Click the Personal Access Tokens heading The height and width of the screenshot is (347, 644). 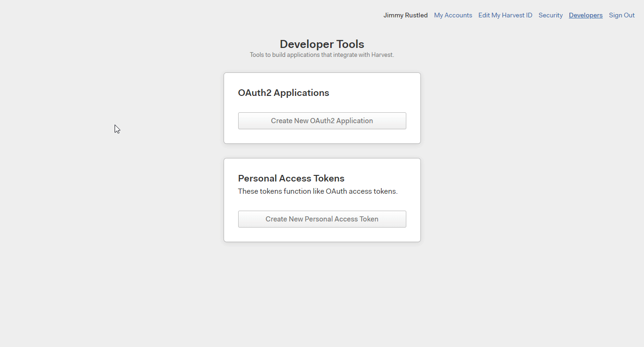pyautogui.click(x=291, y=178)
